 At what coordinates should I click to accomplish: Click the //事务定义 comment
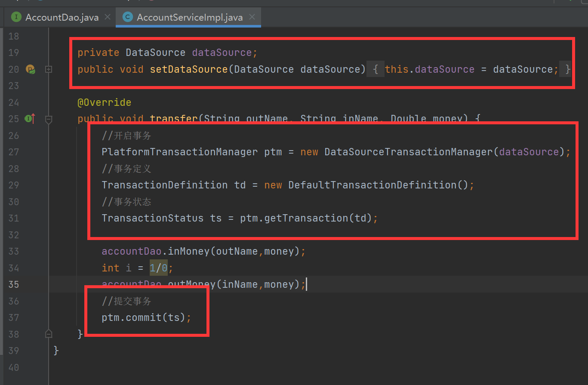click(x=126, y=169)
